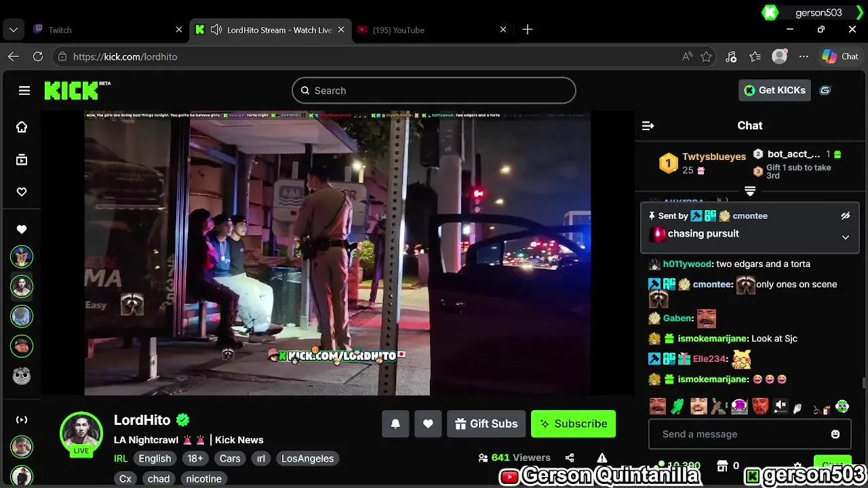Select green headphones face emote

(x=842, y=407)
